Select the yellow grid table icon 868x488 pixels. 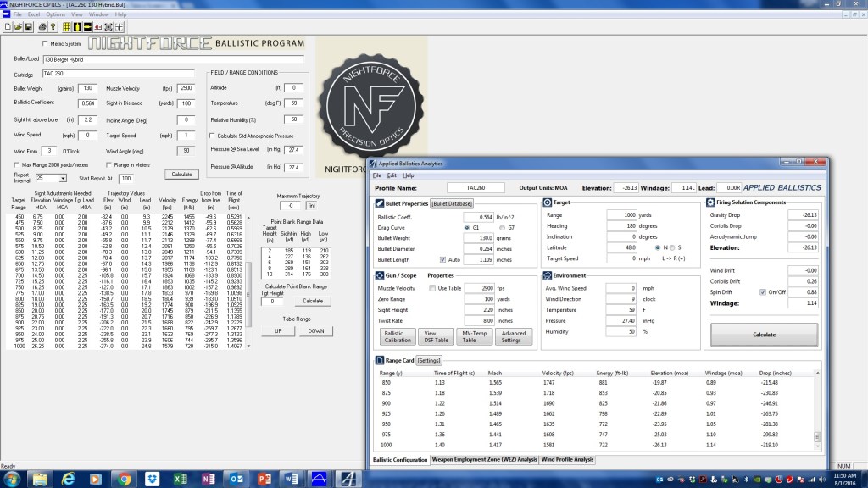point(67,26)
